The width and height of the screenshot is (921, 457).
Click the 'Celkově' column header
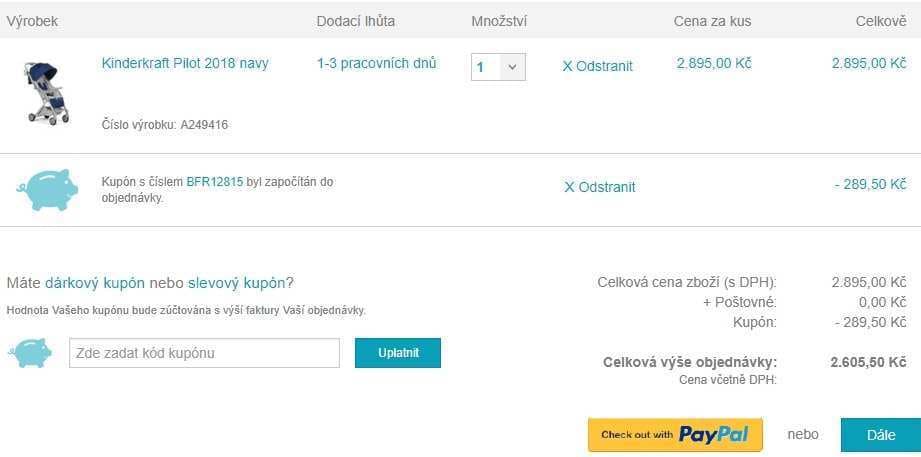[881, 22]
